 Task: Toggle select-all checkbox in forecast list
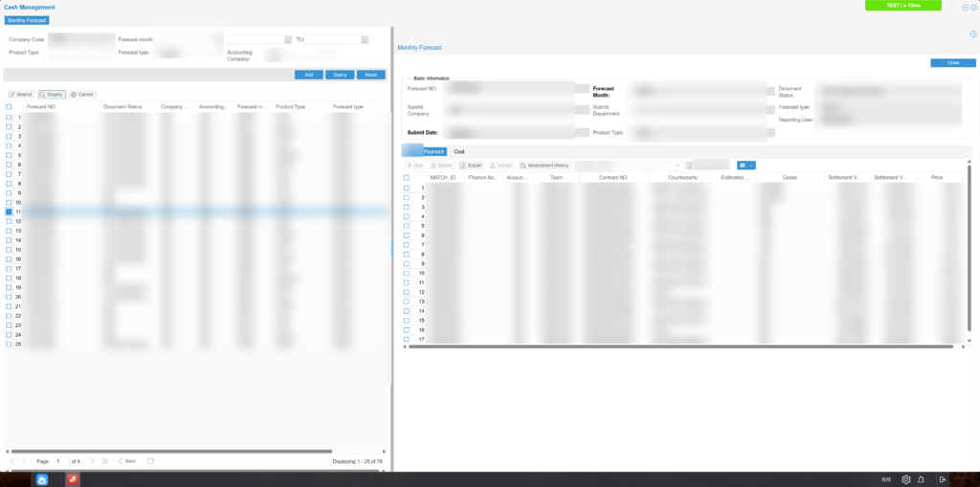click(x=9, y=107)
